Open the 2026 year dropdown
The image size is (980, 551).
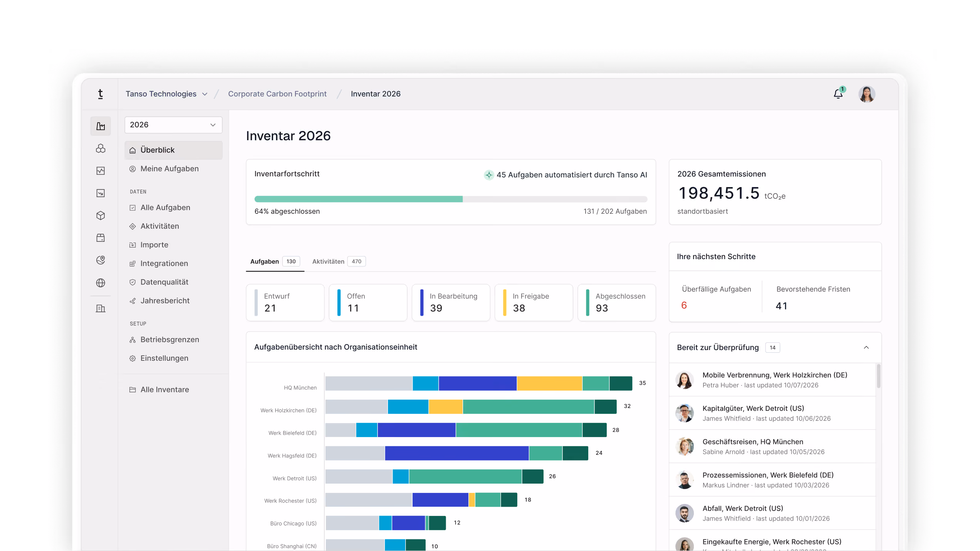tap(173, 125)
